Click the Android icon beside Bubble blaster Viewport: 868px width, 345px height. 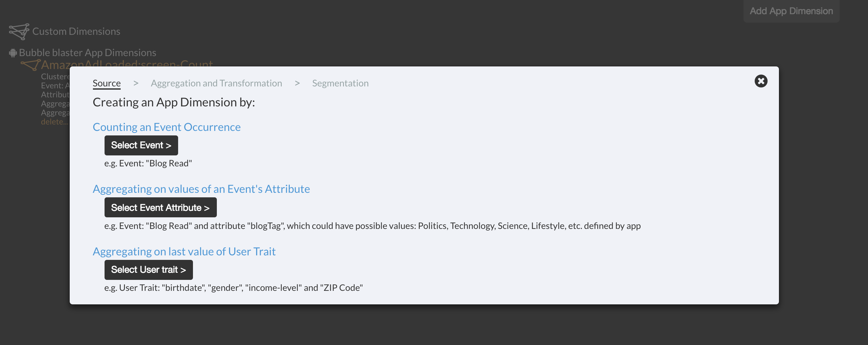tap(13, 53)
